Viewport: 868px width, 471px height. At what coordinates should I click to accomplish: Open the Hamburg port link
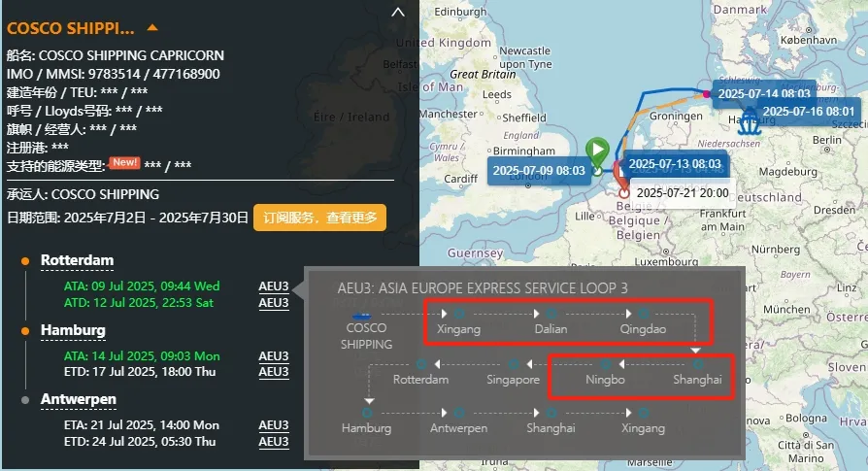click(x=73, y=331)
